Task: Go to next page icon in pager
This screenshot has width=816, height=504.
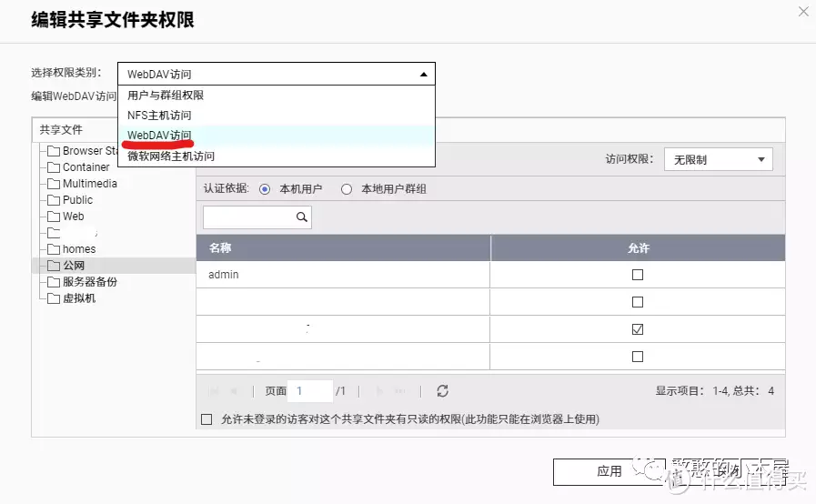Action: pos(379,391)
